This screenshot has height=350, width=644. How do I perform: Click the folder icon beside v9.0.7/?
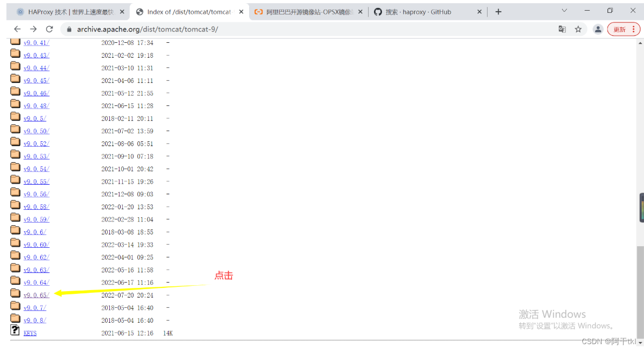15,306
